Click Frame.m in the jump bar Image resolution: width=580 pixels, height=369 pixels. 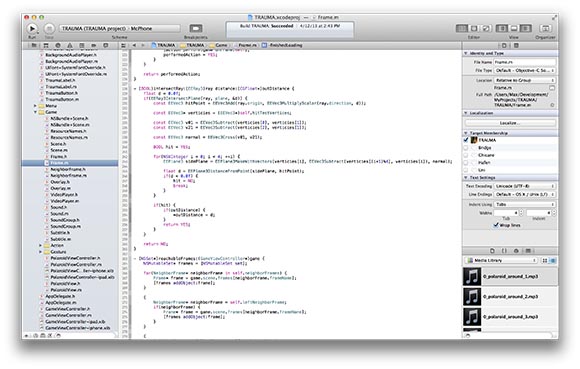(x=244, y=45)
